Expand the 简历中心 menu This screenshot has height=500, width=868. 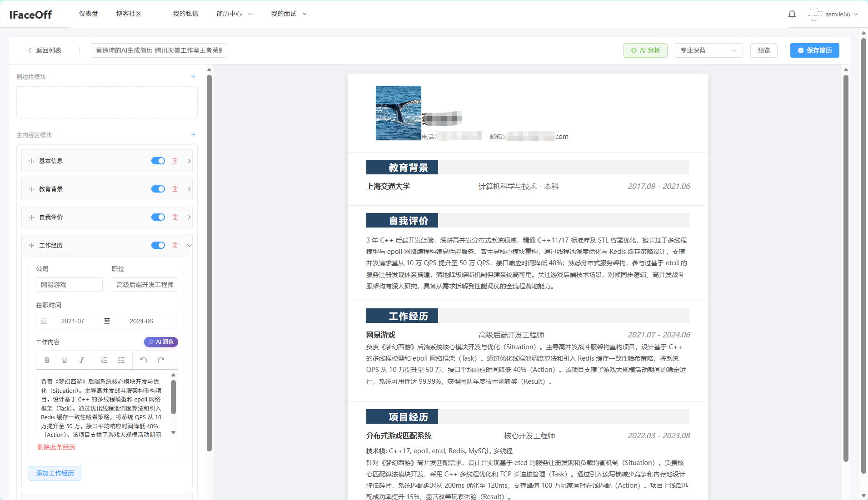(x=234, y=14)
